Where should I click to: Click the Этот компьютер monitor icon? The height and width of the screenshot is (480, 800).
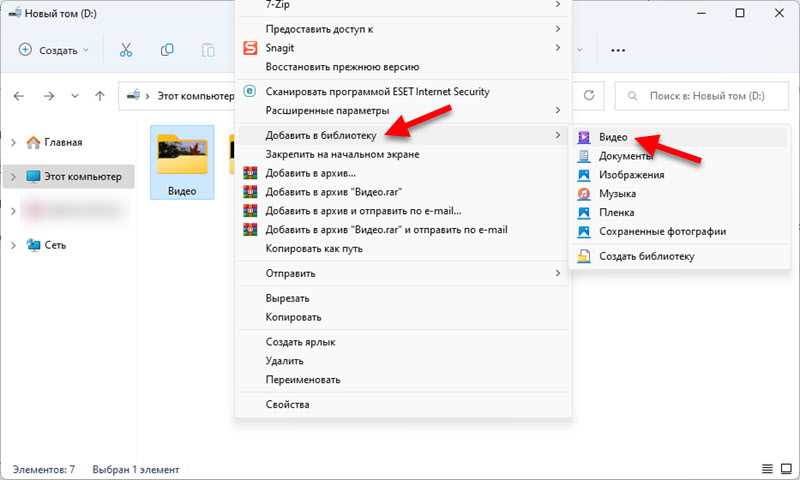(33, 176)
